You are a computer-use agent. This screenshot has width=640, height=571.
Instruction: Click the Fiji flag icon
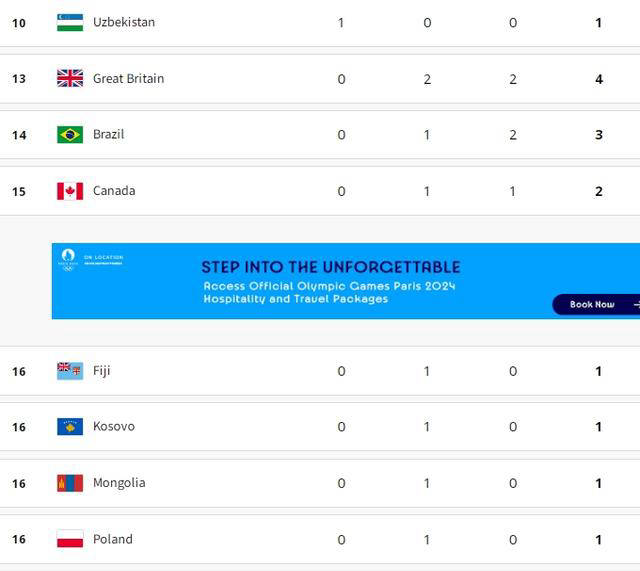[70, 371]
